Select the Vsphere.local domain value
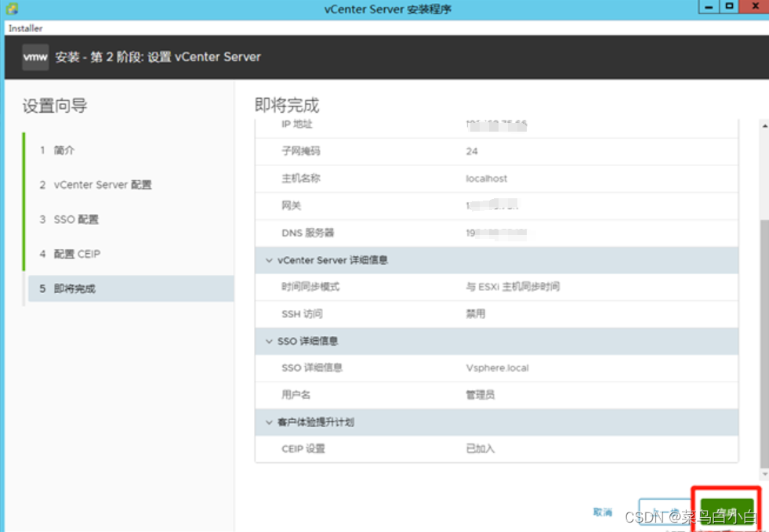The image size is (769, 532). coord(497,368)
